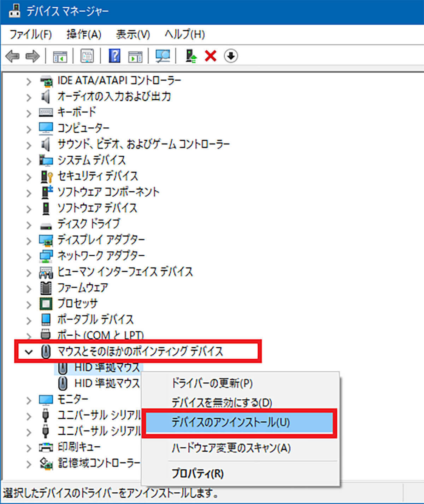Expand the モニター category

(x=29, y=400)
